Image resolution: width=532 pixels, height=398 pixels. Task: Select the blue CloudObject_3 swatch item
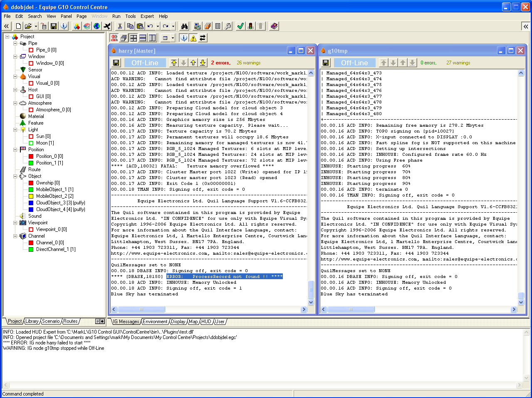click(x=31, y=203)
